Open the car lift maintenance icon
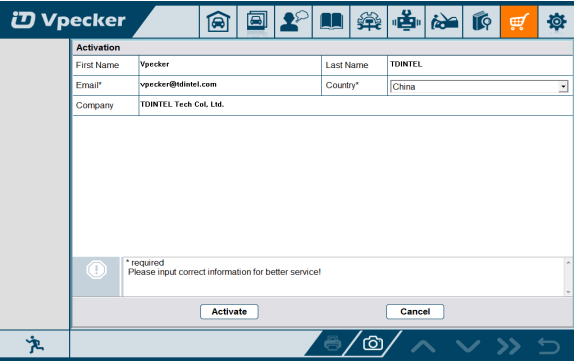 (369, 22)
